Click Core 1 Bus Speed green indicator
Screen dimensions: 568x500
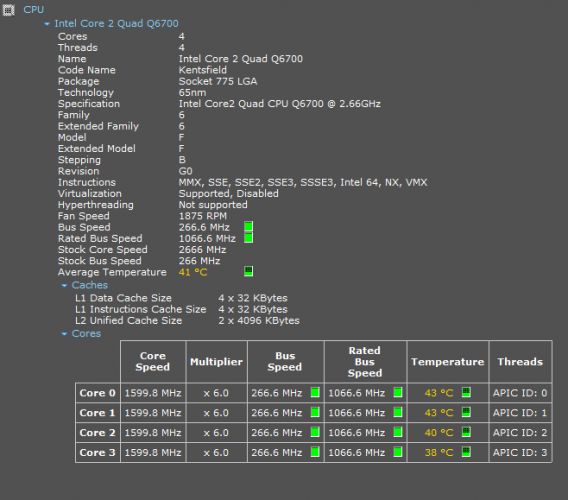coord(315,412)
